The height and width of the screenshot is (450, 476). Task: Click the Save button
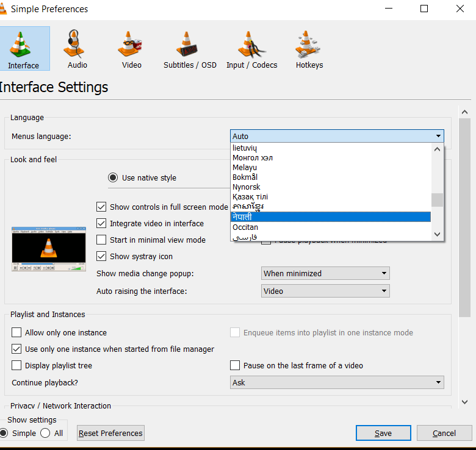[x=383, y=433]
